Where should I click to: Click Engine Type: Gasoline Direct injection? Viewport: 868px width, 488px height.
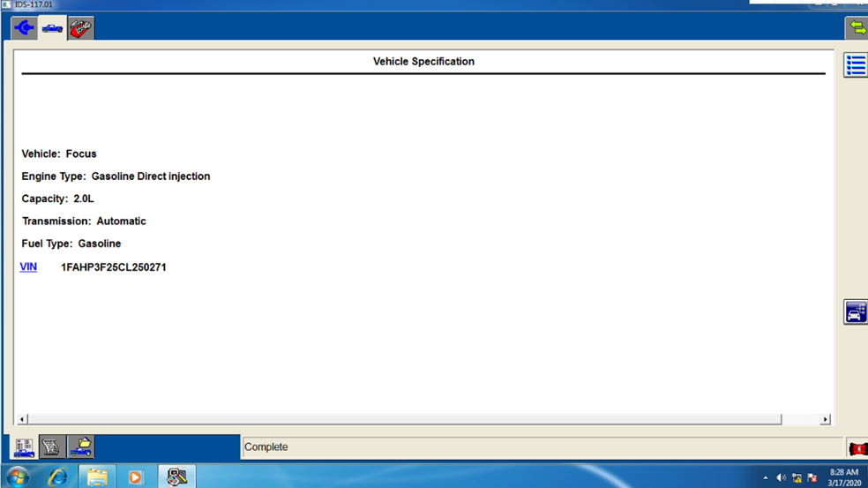pos(116,176)
